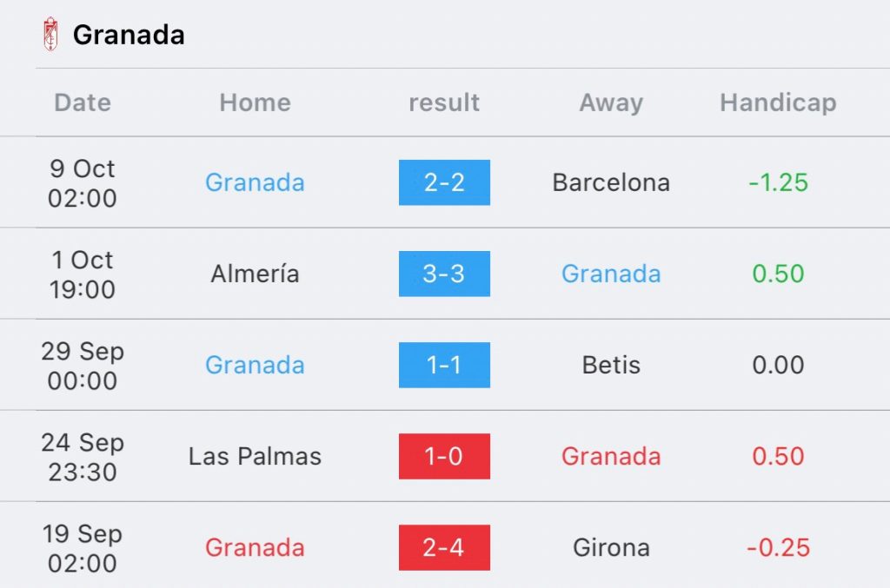
Task: Click the -1.25 handicap value
Action: pos(778,182)
